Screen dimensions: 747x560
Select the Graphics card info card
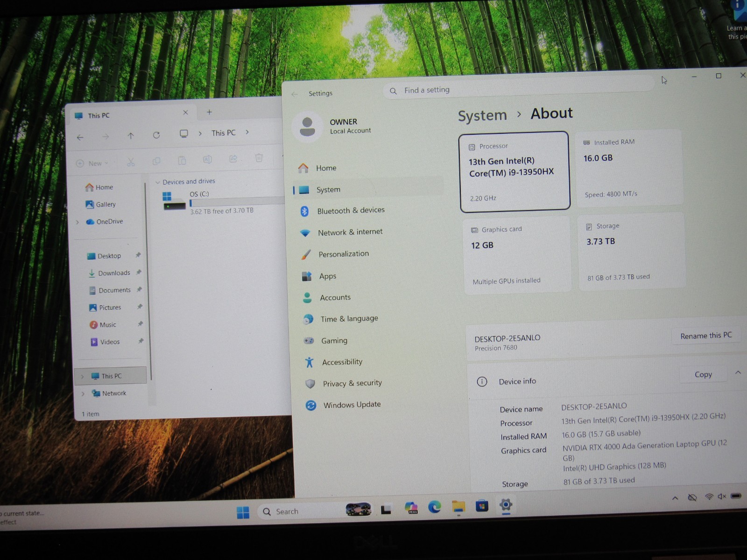[516, 255]
